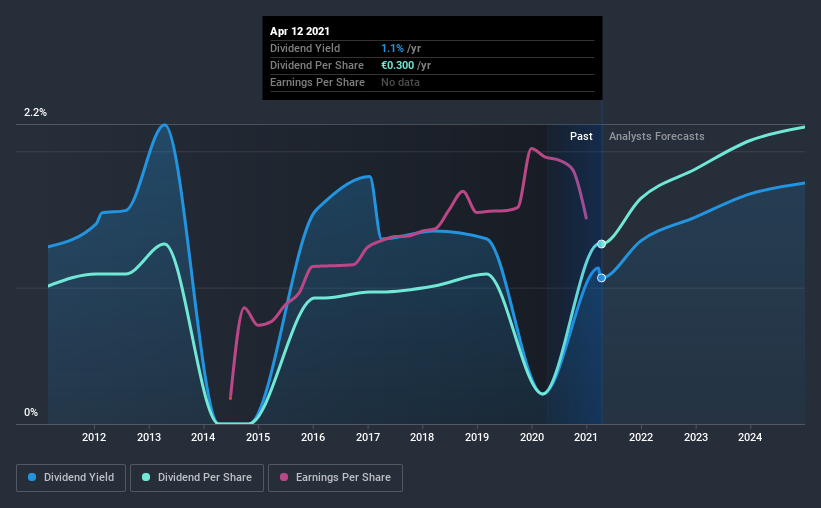
Task: Click the 2016 x-axis label
Action: click(x=313, y=437)
